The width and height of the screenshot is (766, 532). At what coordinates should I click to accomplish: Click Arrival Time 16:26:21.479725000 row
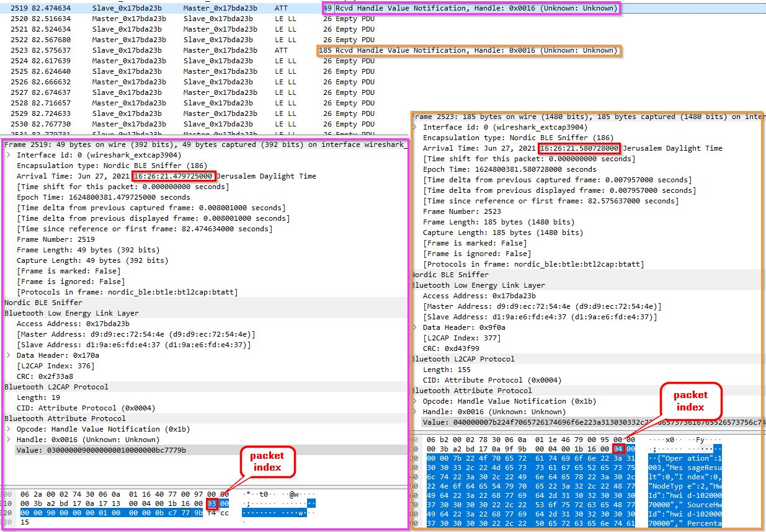click(x=166, y=176)
